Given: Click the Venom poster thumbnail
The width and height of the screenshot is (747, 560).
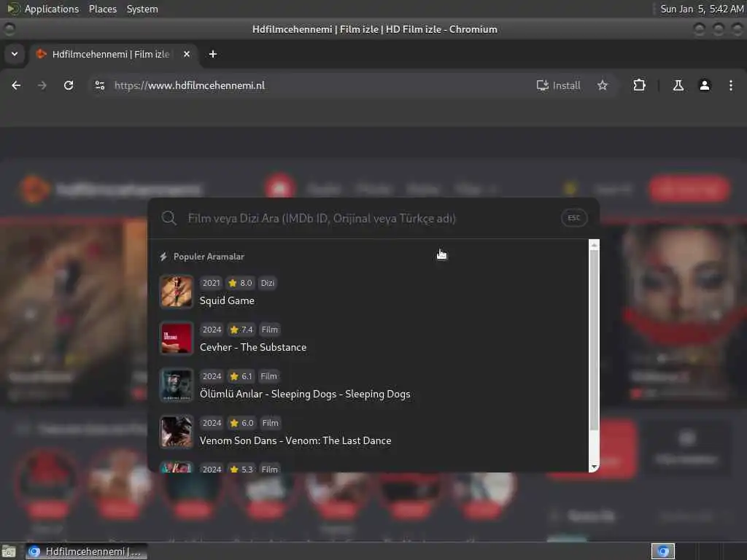Looking at the screenshot, I should pyautogui.click(x=177, y=432).
